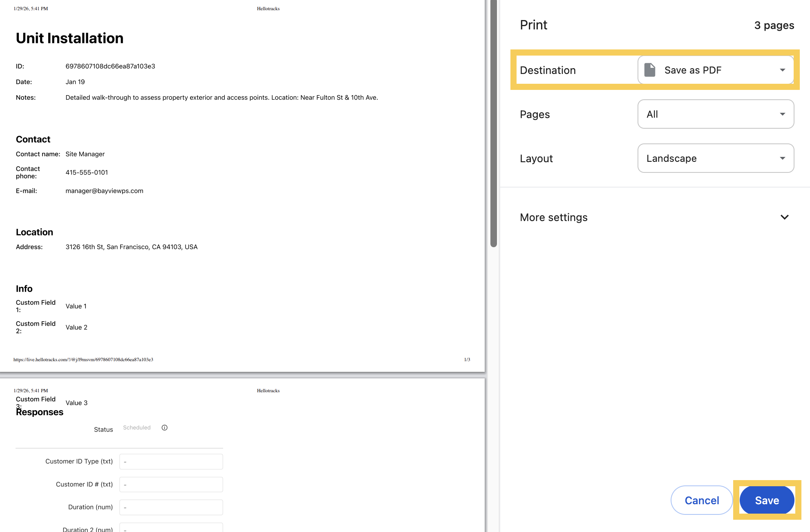Click the More settings label
This screenshot has height=532, width=810.
553,217
